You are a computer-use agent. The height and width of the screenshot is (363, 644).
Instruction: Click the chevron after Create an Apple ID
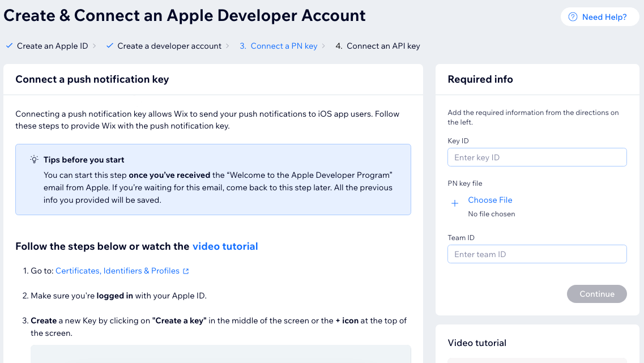95,46
